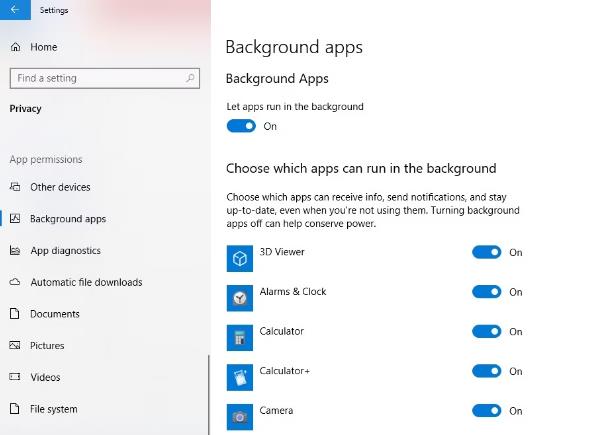Click the Background apps sidebar icon
Image resolution: width=607 pixels, height=435 pixels.
(x=15, y=219)
